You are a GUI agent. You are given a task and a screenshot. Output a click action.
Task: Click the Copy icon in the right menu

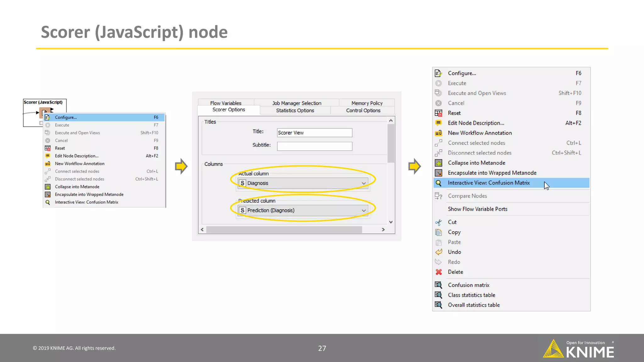pos(438,232)
